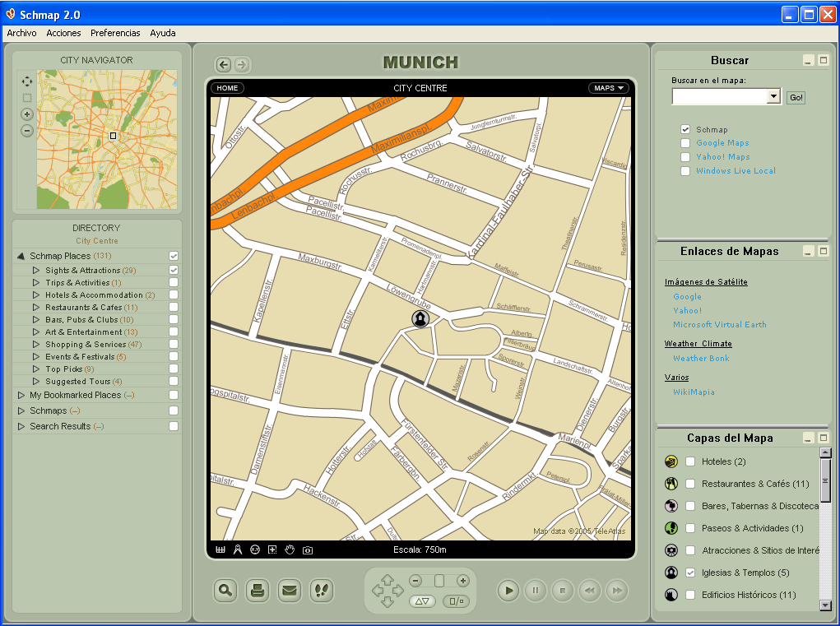840x626 pixels.
Task: Maximize the Capas del Mapa panel
Action: (824, 438)
